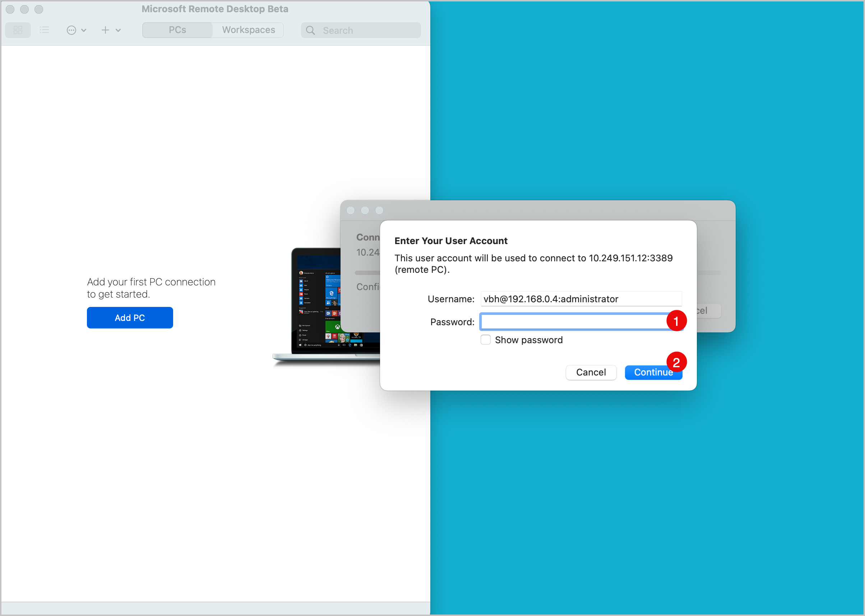
Task: Click the 'Microsoft Remote Desktop Beta' title text
Action: pyautogui.click(x=215, y=9)
